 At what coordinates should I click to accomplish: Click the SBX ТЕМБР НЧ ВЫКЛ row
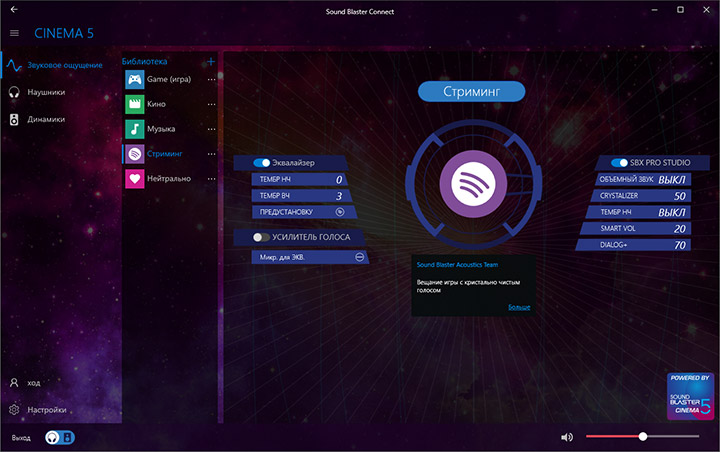(x=638, y=212)
